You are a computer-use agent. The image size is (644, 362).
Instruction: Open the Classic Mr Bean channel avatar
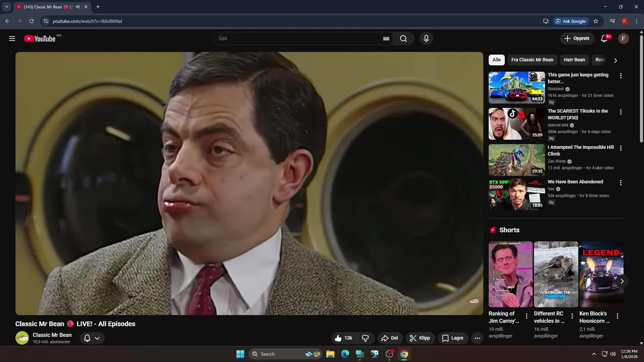point(22,338)
